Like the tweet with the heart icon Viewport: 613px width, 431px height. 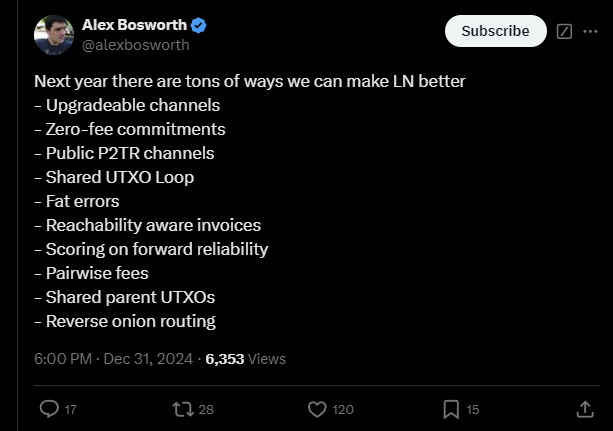click(317, 409)
